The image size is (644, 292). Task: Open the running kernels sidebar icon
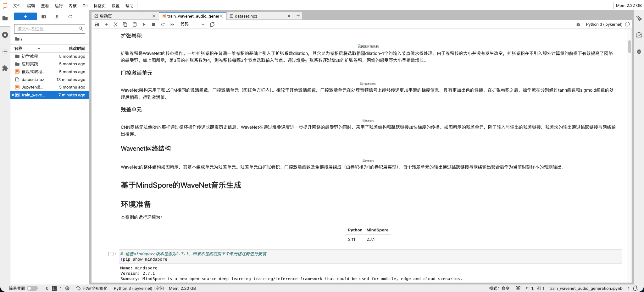pyautogui.click(x=5, y=35)
